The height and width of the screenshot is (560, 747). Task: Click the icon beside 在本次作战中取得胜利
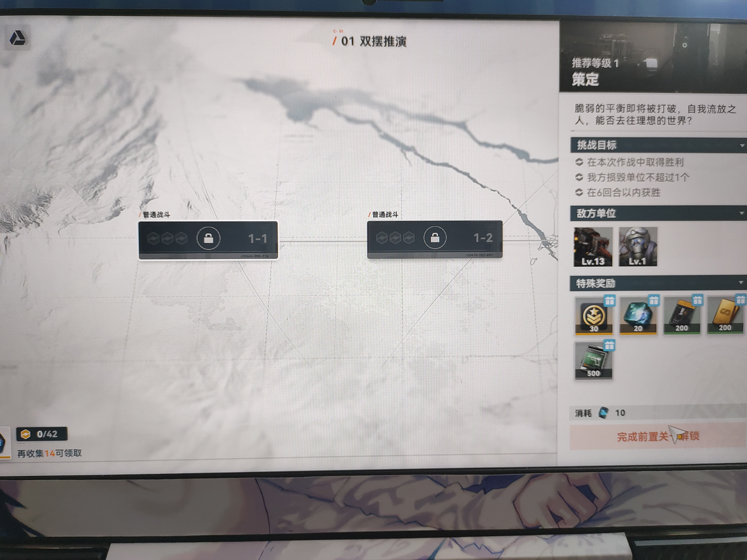(x=579, y=162)
